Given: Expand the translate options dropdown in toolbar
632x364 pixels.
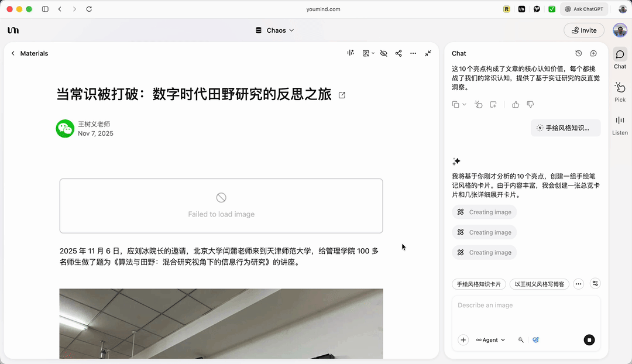Looking at the screenshot, I should (369, 53).
